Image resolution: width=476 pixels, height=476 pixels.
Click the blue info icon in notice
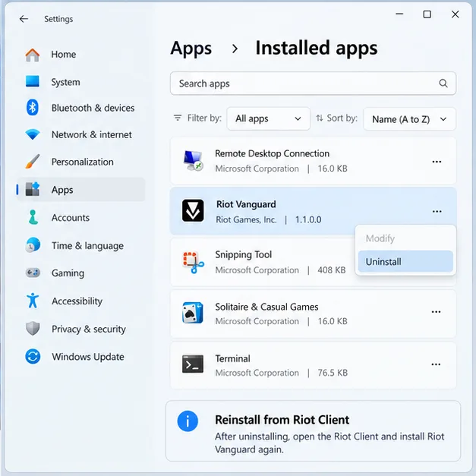[188, 421]
